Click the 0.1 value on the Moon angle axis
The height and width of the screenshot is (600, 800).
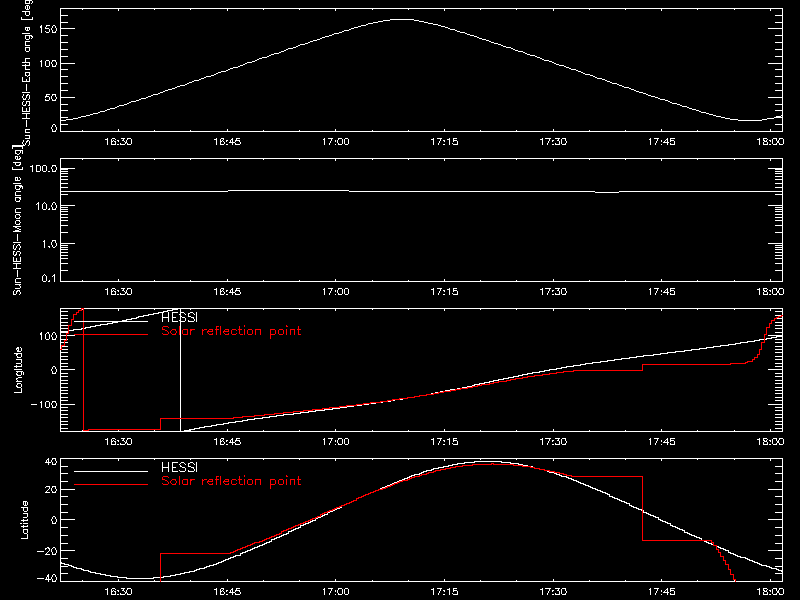pos(49,279)
